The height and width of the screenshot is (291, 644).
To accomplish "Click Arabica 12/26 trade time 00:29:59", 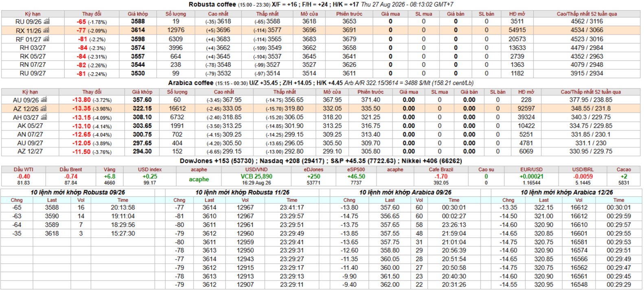I will 619,217.
